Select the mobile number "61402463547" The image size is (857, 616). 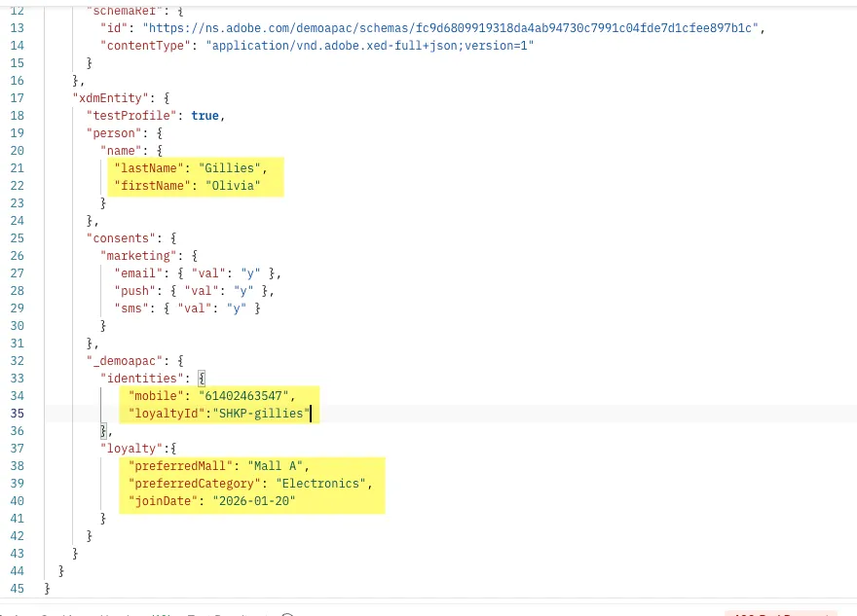click(x=243, y=395)
